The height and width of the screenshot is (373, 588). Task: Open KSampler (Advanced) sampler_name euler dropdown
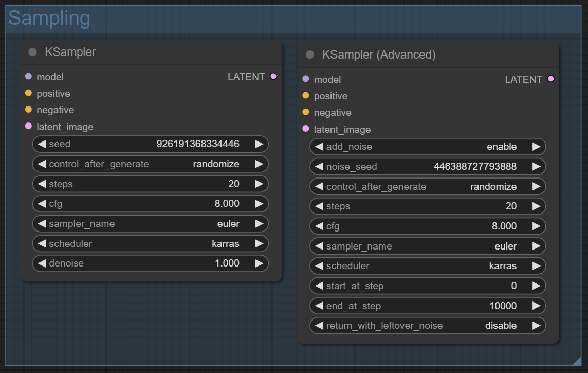click(428, 246)
